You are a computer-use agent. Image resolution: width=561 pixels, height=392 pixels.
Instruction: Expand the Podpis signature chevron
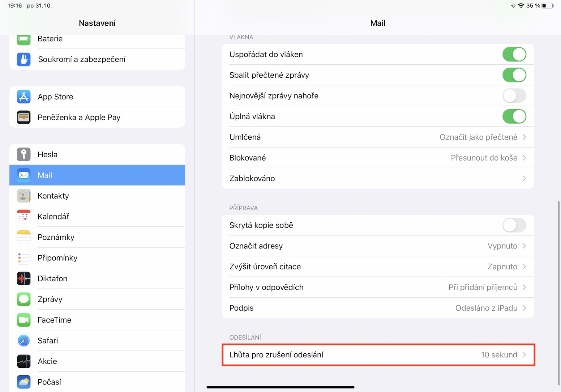tap(524, 308)
